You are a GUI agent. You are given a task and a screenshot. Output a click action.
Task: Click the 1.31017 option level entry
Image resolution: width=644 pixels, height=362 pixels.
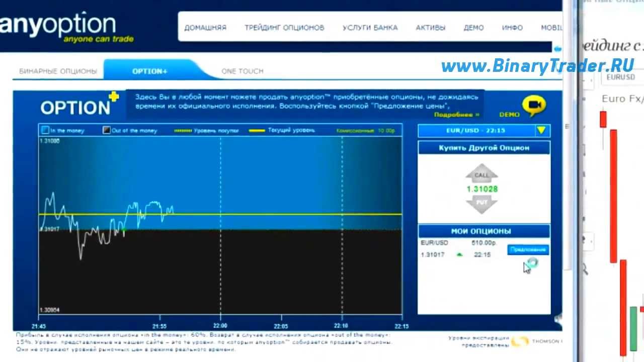pos(433,255)
